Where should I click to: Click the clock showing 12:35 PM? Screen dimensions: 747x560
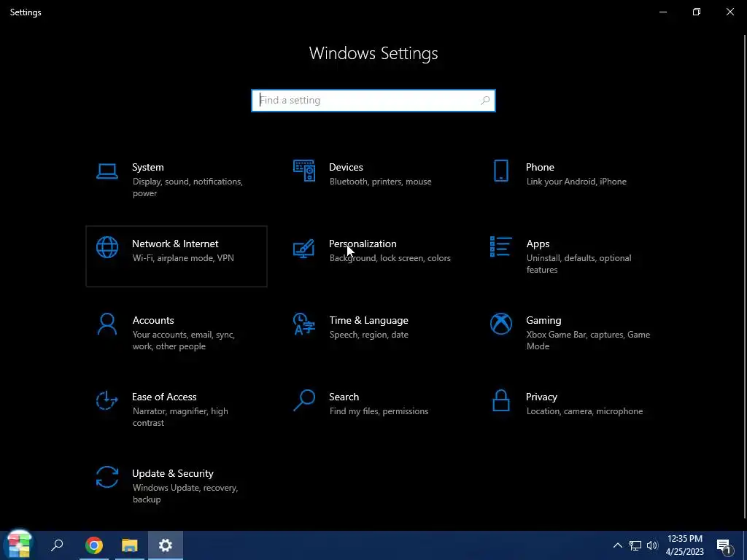[684, 539]
